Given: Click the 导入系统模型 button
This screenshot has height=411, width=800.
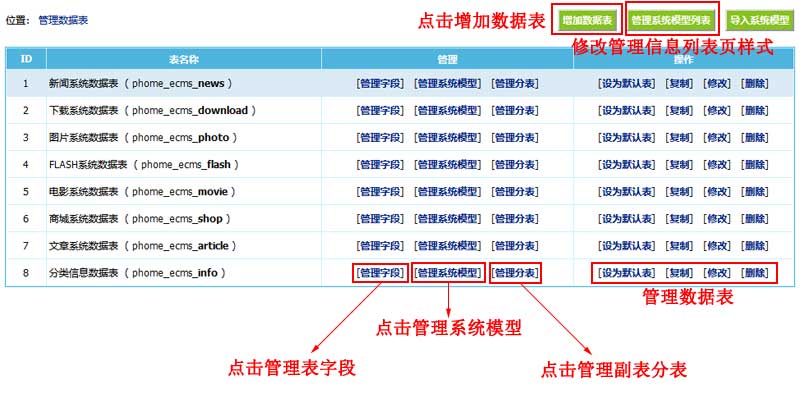Looking at the screenshot, I should click(759, 20).
